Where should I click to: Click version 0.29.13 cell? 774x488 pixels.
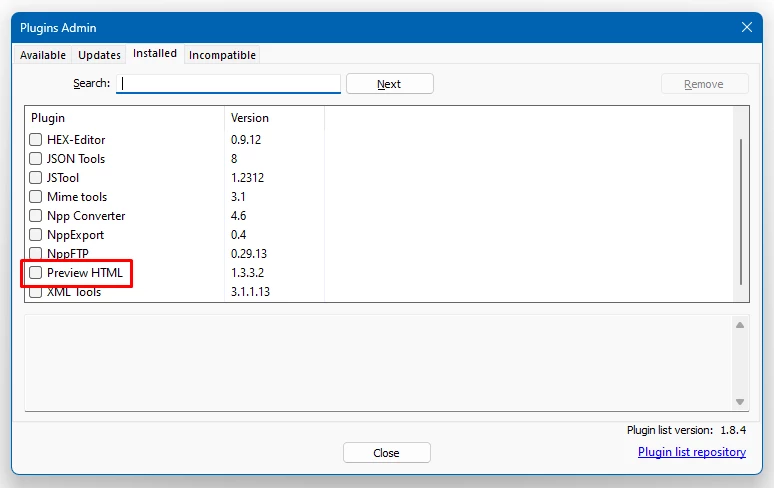[x=249, y=254]
